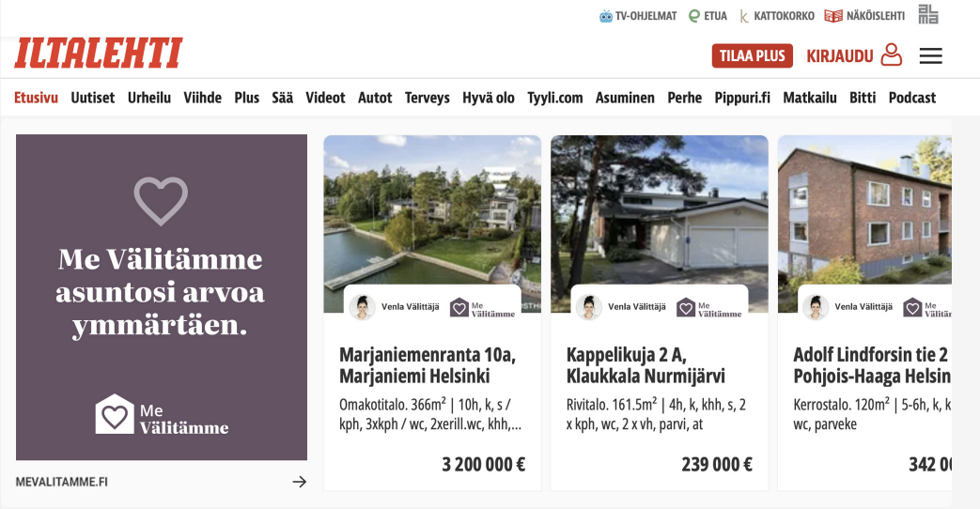
Task: Open the hamburger menu icon
Action: [930, 56]
